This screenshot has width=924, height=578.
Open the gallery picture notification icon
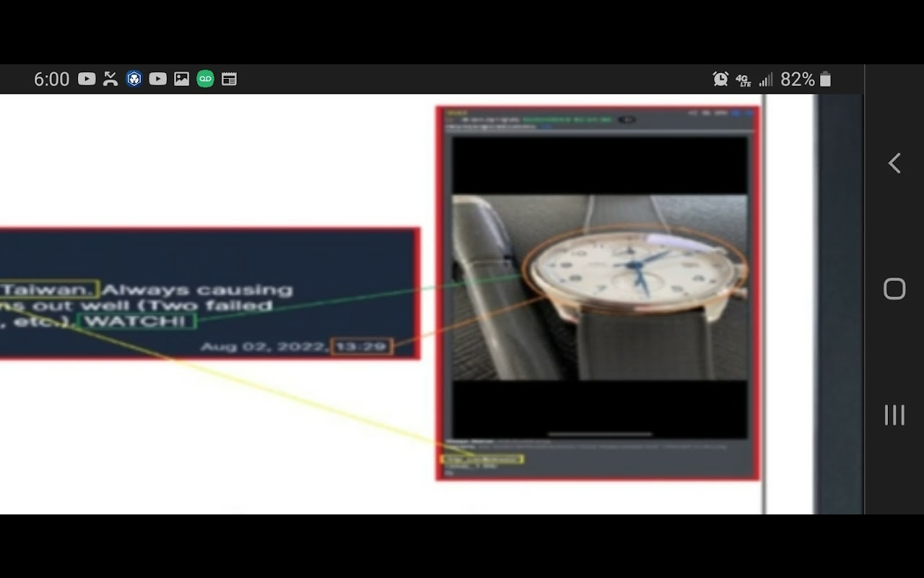tap(182, 79)
